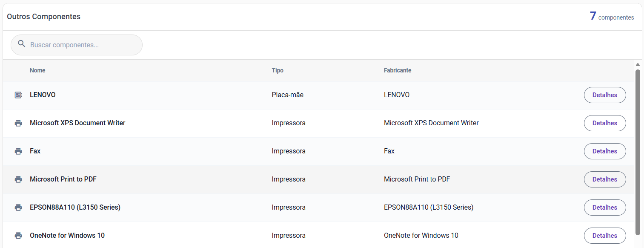
Task: Select the Fax name cell
Action: coord(35,151)
